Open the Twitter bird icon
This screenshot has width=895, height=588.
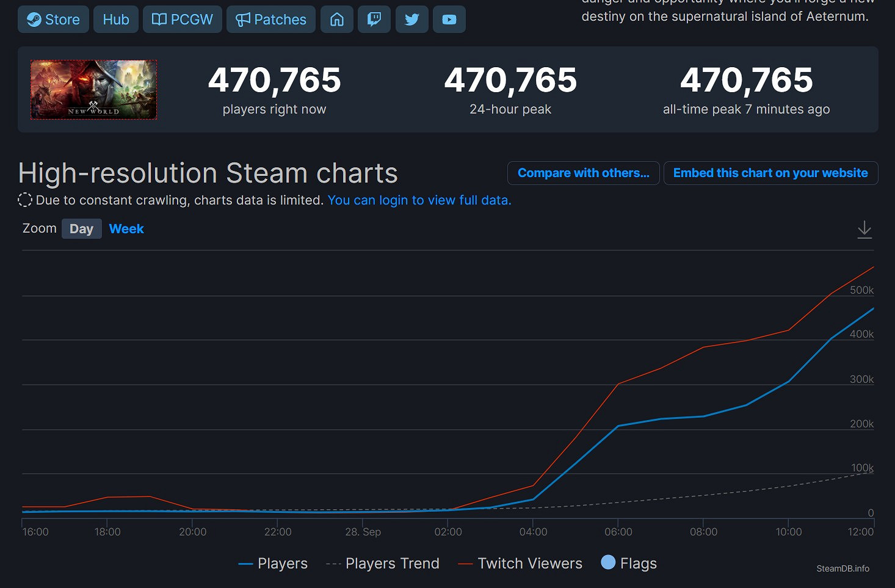(x=411, y=20)
